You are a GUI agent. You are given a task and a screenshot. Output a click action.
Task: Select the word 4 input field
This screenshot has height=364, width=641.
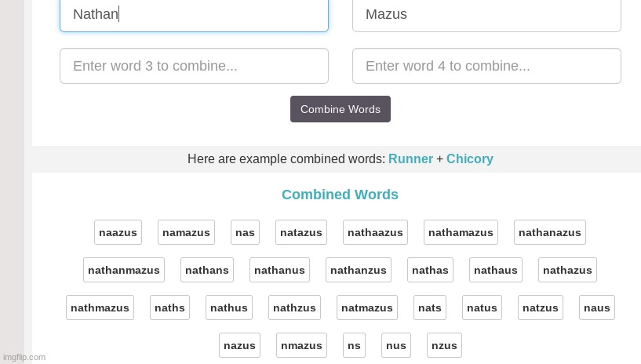[x=486, y=66]
